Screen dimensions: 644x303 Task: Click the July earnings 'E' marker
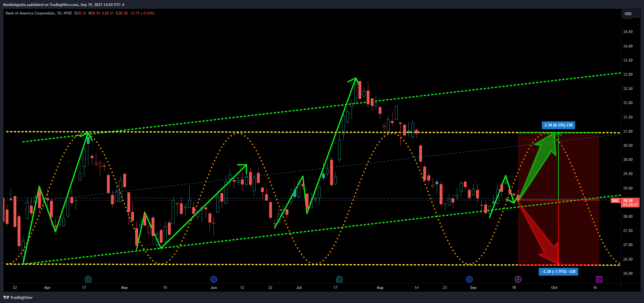point(339,279)
